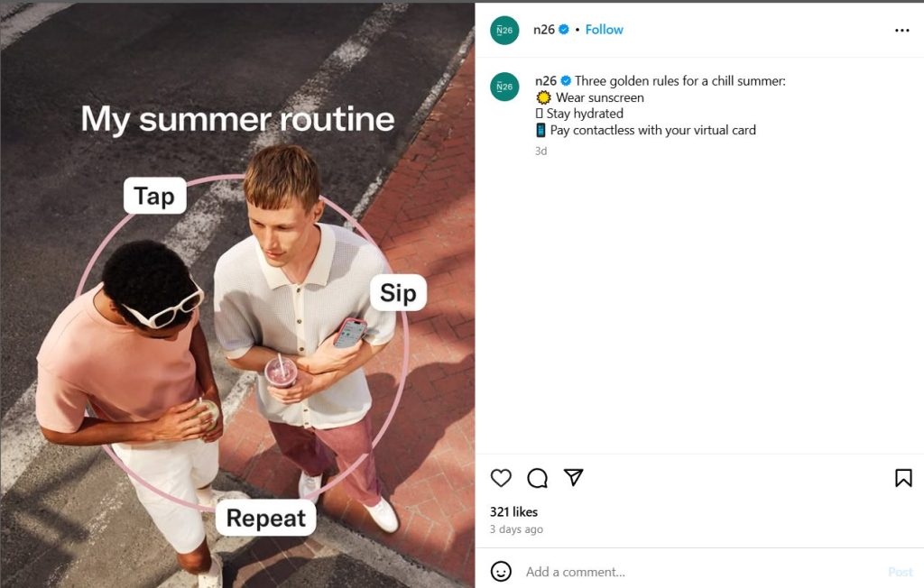
Task: Click the 'Sip' label on photo
Action: click(x=398, y=293)
